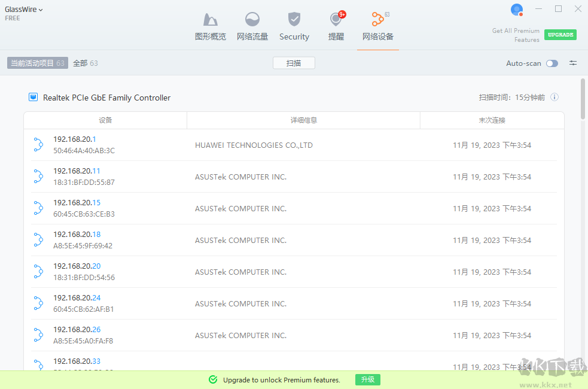Viewport: 588px width, 389px height.
Task: Click the Security shield icon
Action: tap(294, 20)
